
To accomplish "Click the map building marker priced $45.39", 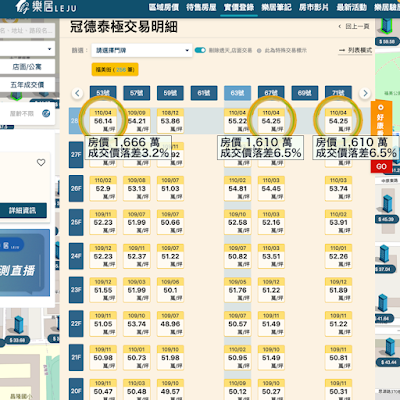I will [386, 209].
